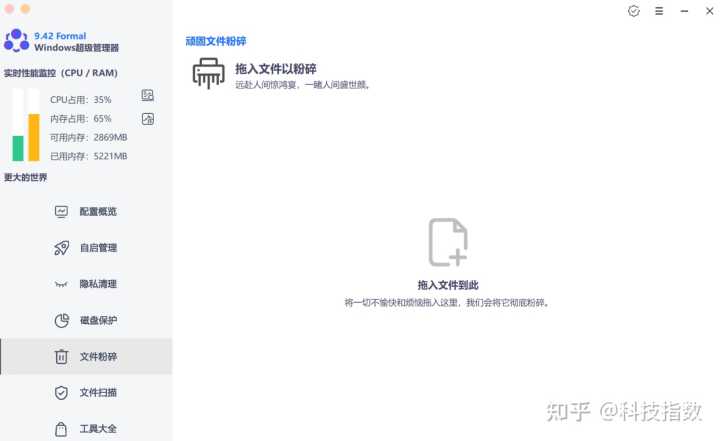
Task: Click the orange memory usage bar
Action: click(34, 137)
